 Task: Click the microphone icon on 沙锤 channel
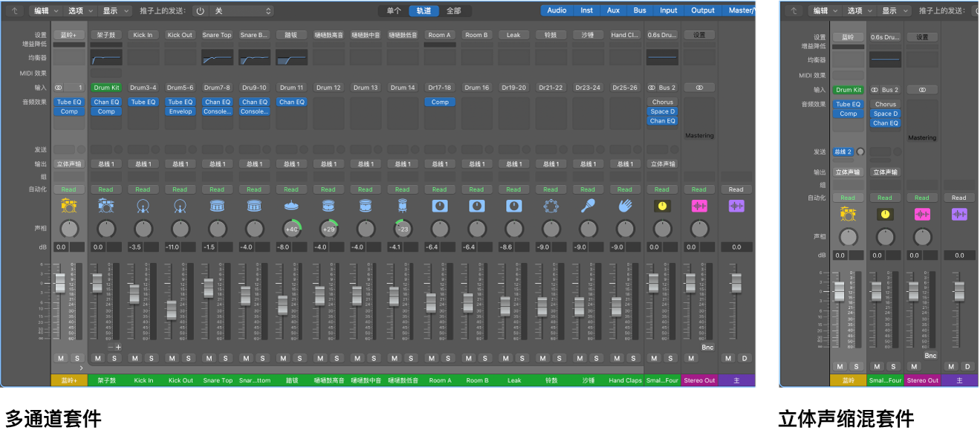pos(588,206)
